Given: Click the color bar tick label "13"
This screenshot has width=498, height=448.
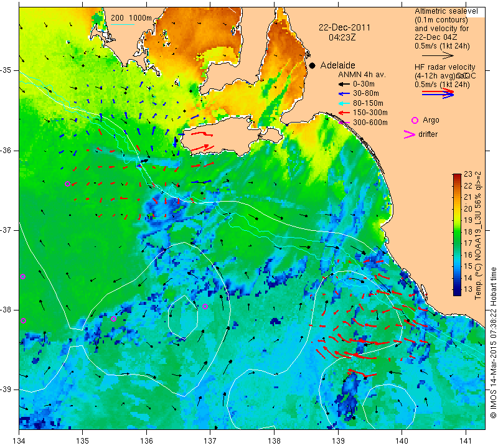Looking at the screenshot, I should point(468,289).
